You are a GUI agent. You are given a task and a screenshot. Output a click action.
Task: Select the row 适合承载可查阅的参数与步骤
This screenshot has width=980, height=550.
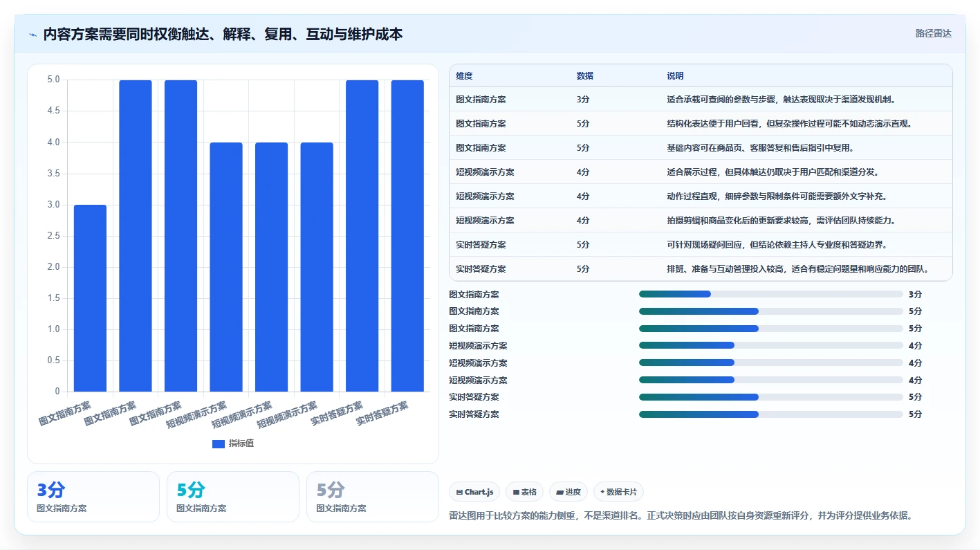click(x=701, y=99)
